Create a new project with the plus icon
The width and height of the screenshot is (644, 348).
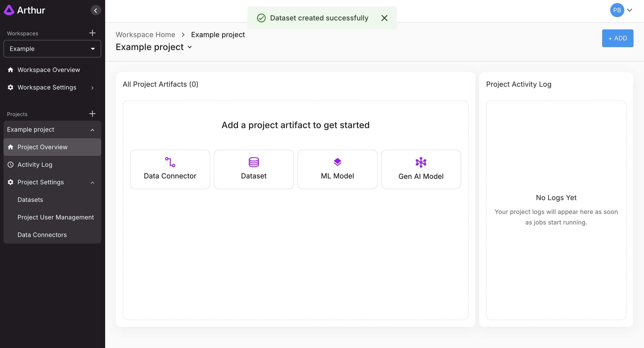tap(92, 114)
